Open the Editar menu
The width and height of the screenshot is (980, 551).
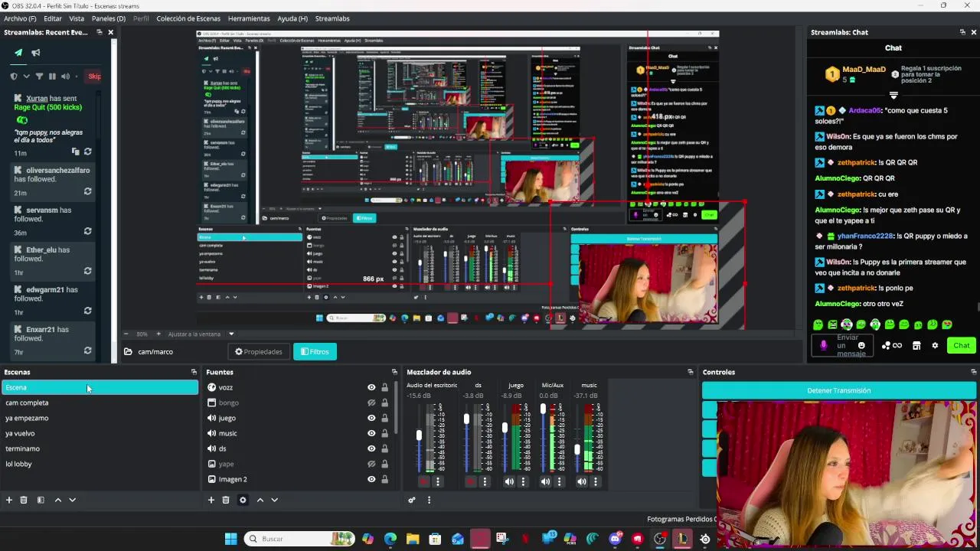(x=53, y=18)
